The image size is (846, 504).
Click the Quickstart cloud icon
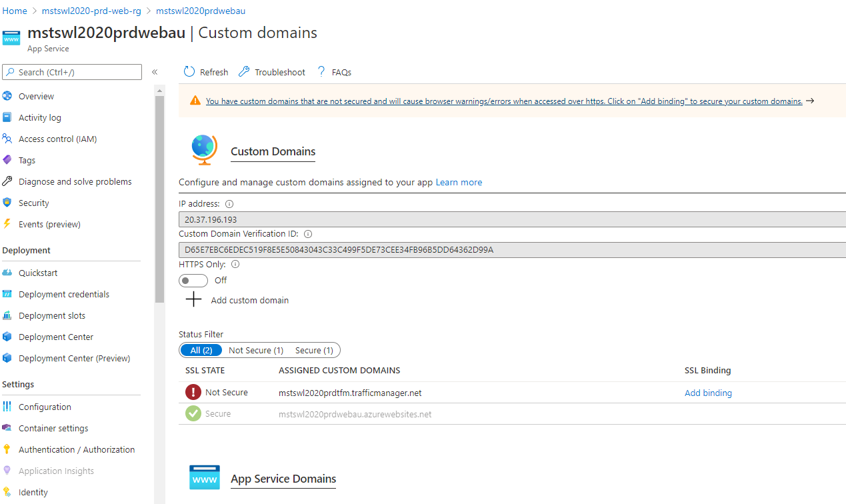[7, 273]
